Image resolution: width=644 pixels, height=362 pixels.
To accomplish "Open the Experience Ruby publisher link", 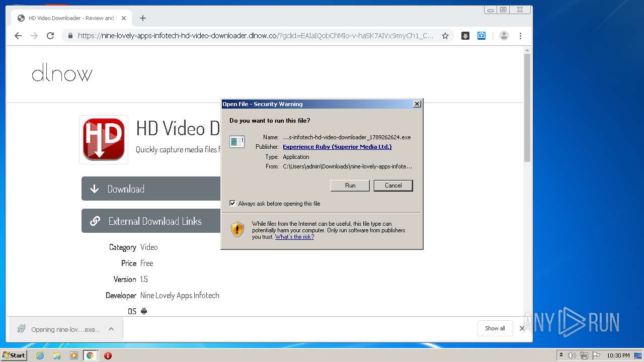I will coord(337,147).
